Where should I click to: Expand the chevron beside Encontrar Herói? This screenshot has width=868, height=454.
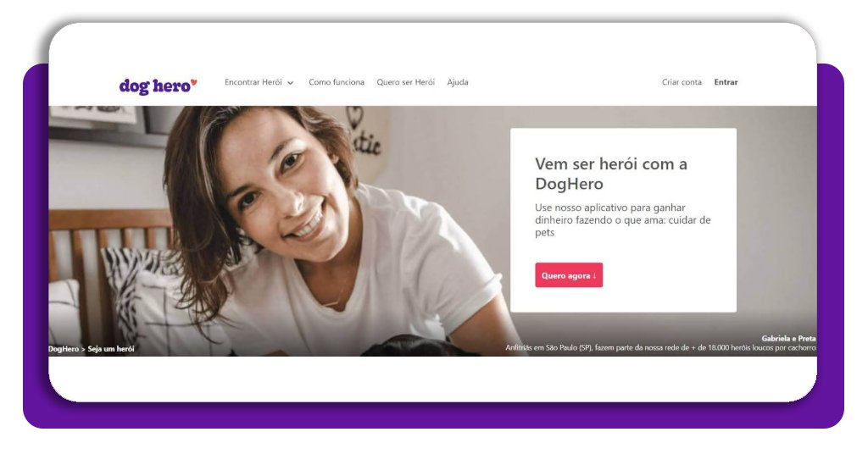click(290, 83)
